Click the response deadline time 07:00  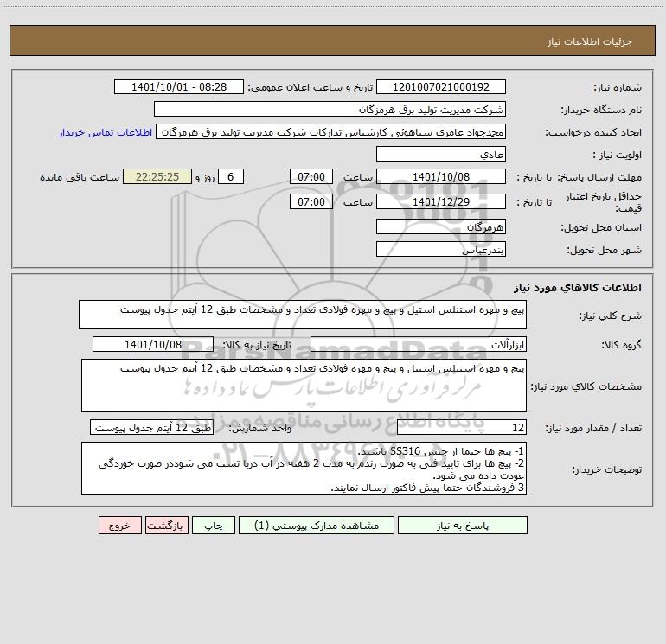click(311, 176)
